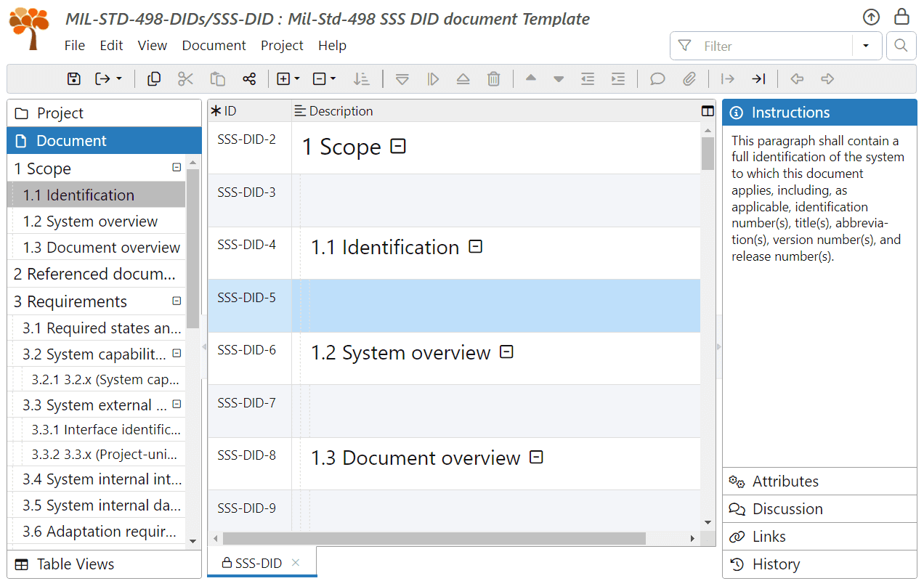This screenshot has height=581, width=924.
Task: Click the downward triangle filter icon
Action: tap(402, 79)
